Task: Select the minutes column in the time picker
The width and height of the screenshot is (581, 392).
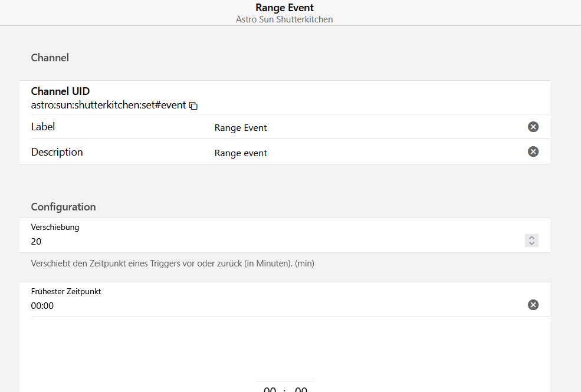Action: tap(301, 388)
